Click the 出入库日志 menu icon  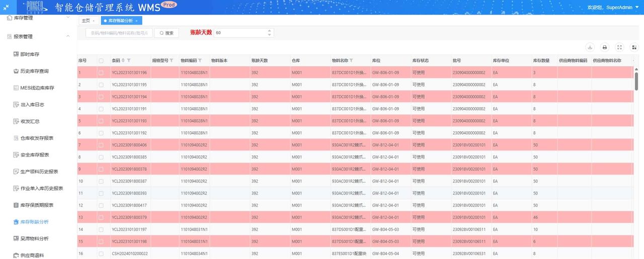(16, 105)
